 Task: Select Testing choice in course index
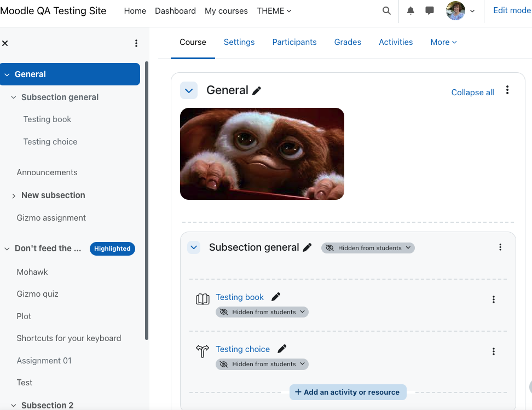[50, 142]
